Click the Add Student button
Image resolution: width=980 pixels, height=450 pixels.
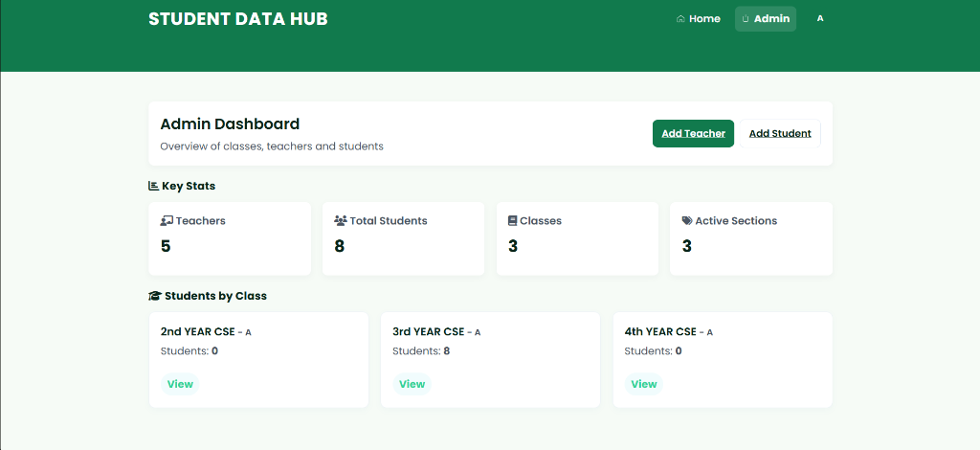780,134
